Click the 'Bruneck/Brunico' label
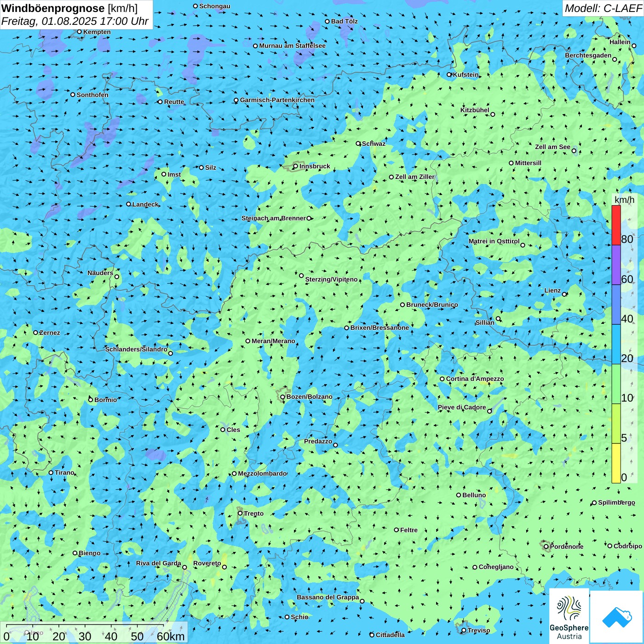Image resolution: width=644 pixels, height=644 pixels. [x=432, y=305]
